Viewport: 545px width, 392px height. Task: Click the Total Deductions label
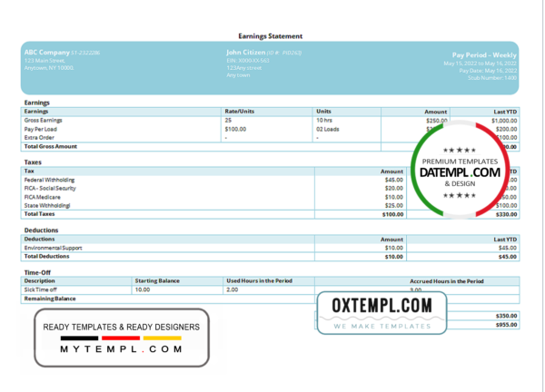click(x=46, y=256)
